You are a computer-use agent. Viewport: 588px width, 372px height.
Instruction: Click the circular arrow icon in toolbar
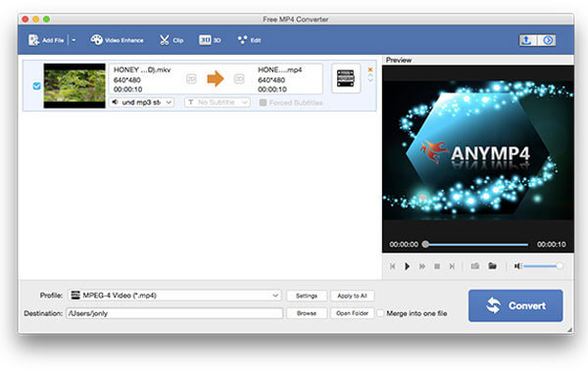pyautogui.click(x=547, y=40)
